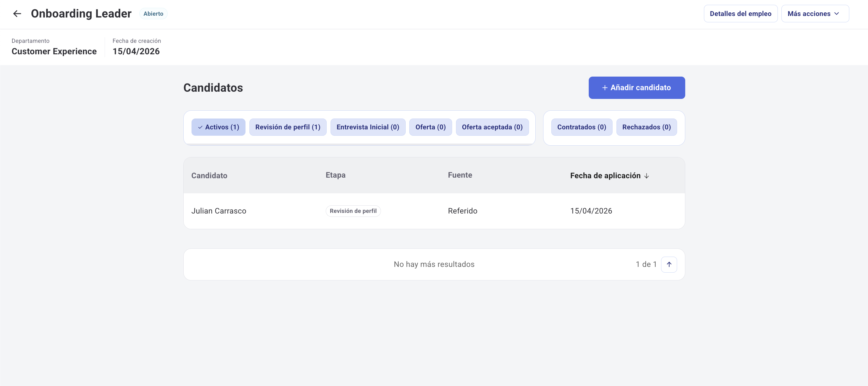Switch to Oferta aceptada (0) filter
Viewport: 868px width, 386px height.
tap(492, 127)
